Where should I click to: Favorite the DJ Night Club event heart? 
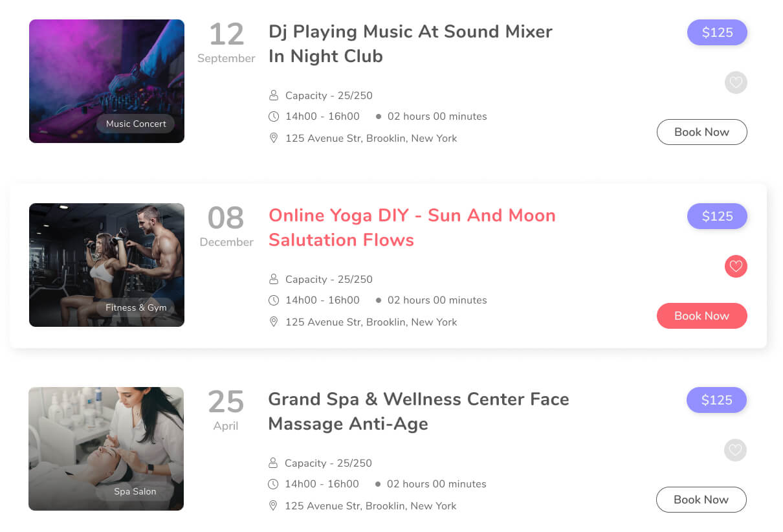(x=736, y=83)
